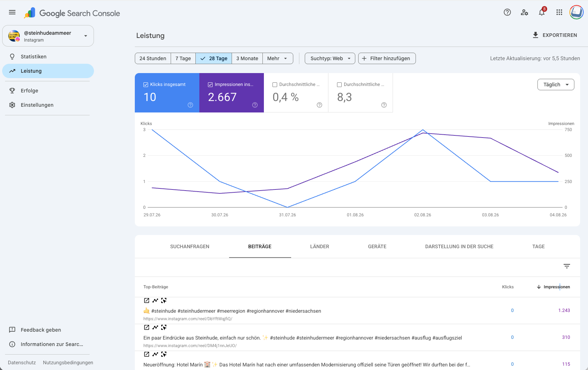Open the Täglich granularity dropdown
588x370 pixels.
coord(556,85)
